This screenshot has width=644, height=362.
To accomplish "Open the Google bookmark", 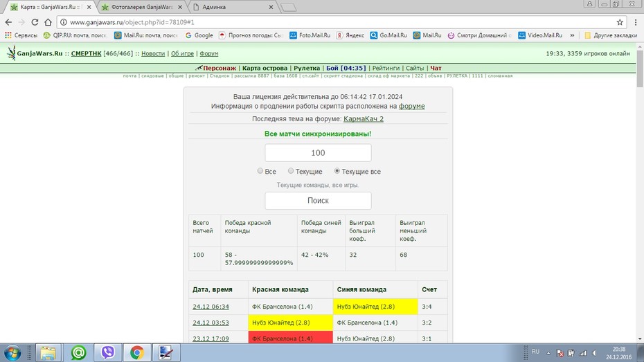I will coord(199,35).
